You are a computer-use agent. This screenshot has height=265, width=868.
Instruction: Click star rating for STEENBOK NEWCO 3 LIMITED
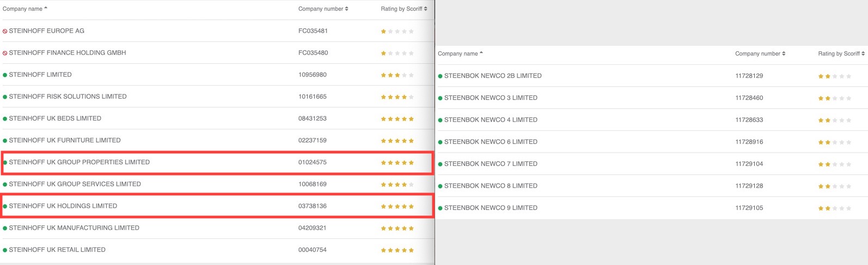click(834, 98)
